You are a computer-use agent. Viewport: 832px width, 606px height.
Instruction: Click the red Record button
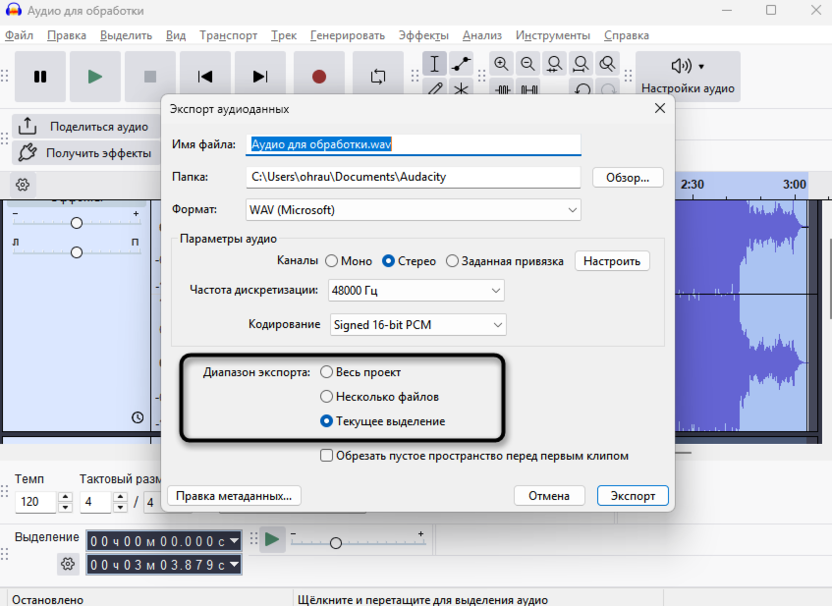click(x=319, y=77)
